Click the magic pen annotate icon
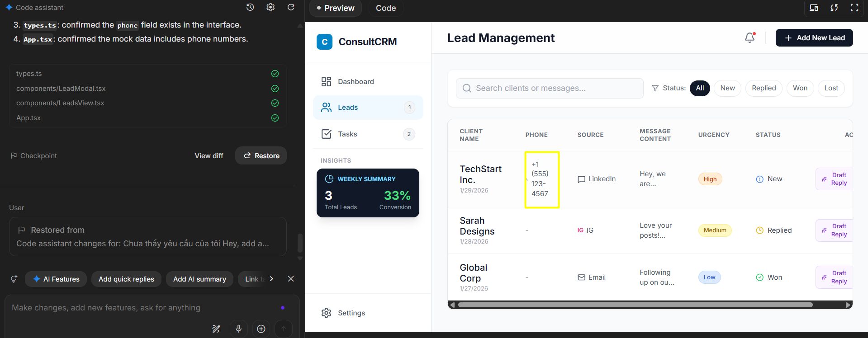 (x=216, y=329)
